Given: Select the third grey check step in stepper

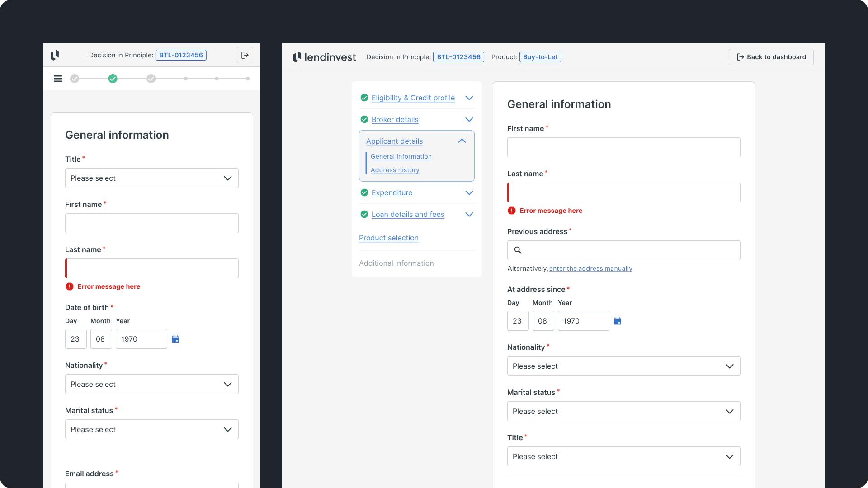Looking at the screenshot, I should point(151,79).
